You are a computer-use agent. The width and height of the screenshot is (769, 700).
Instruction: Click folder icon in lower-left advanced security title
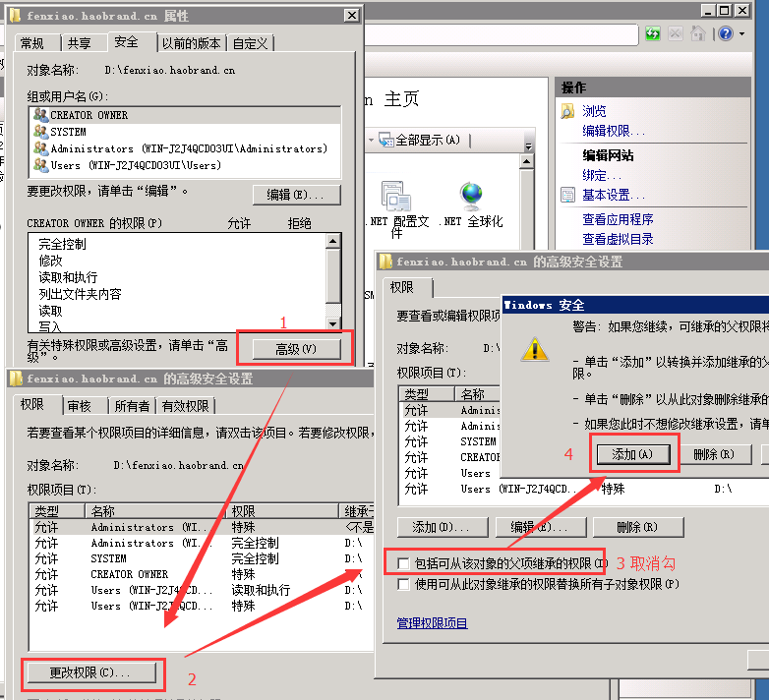click(16, 379)
